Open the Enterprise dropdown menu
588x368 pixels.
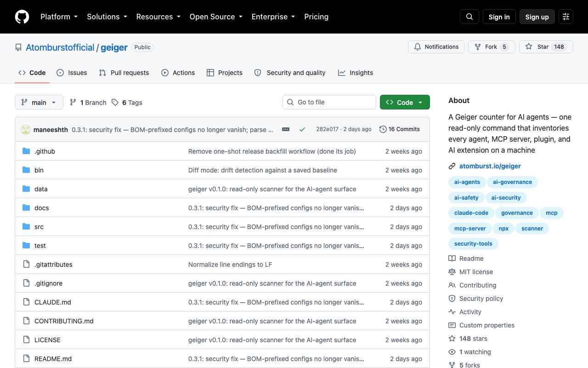click(x=273, y=17)
